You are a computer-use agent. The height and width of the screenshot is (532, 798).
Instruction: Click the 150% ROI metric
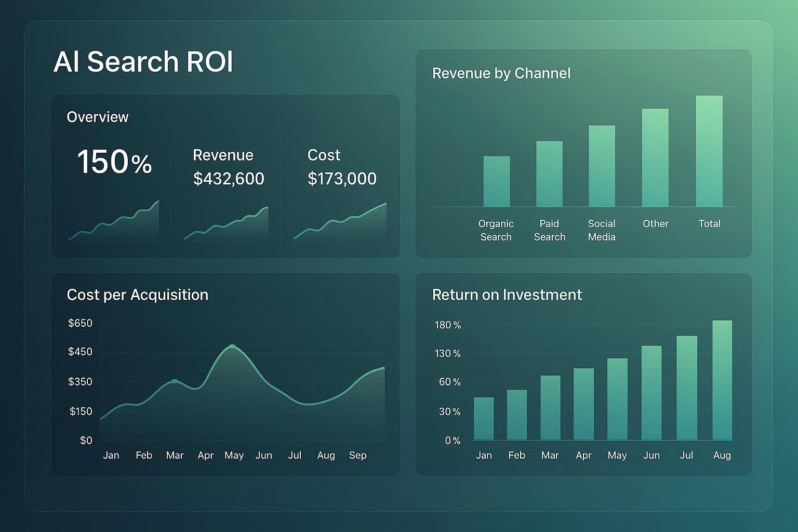coord(114,163)
